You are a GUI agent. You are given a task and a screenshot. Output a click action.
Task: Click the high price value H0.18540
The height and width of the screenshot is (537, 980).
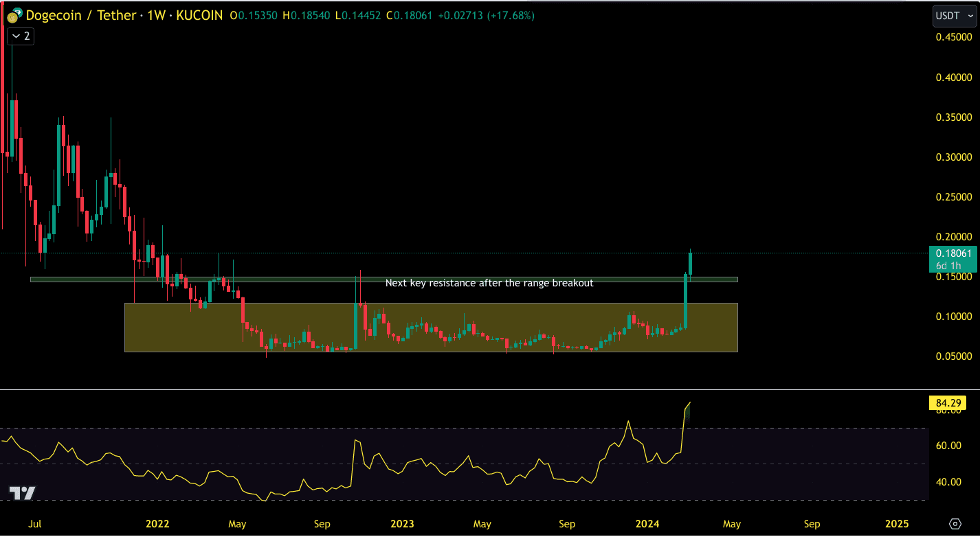(x=306, y=15)
